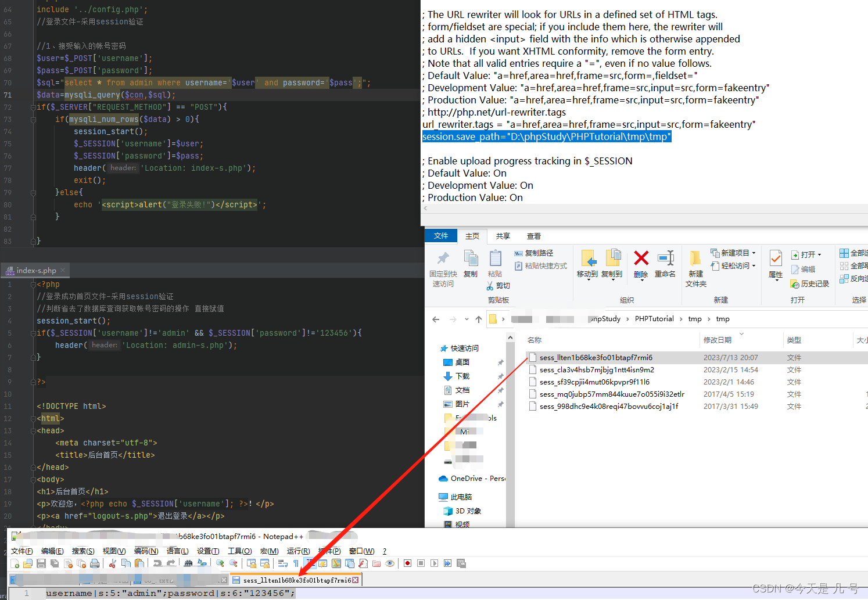Collapse code fold at line 72 if statement
The height and width of the screenshot is (600, 868).
(33, 107)
